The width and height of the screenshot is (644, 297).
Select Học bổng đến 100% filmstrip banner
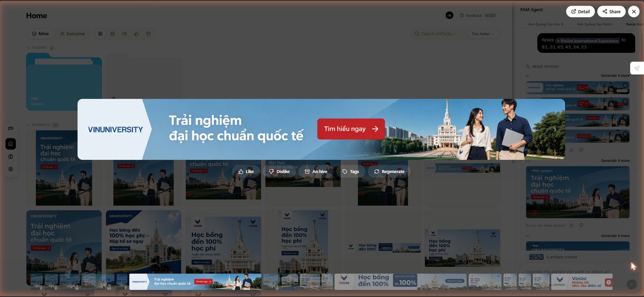pyautogui.click(x=400, y=282)
